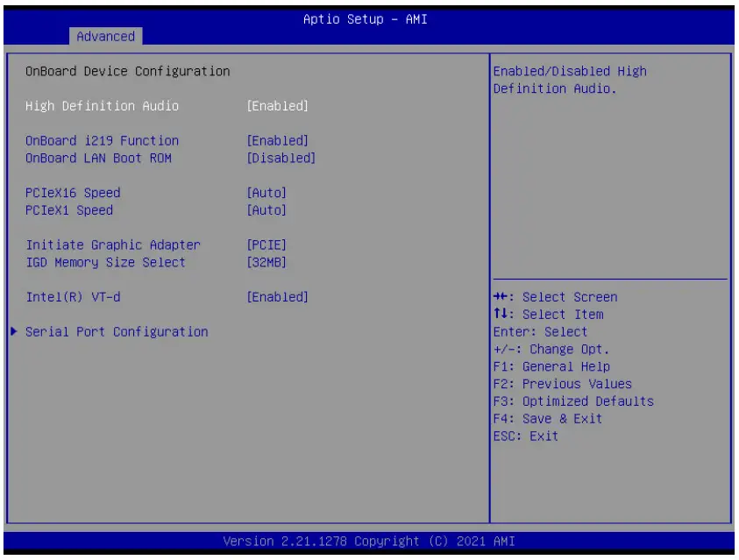Change Initiate Graphic Adapter [PCIE] value

[x=266, y=245]
